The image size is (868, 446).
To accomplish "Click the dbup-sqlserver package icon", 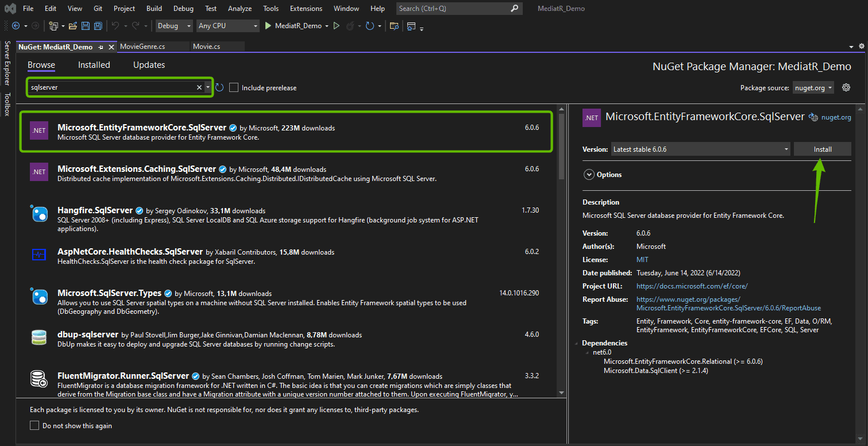I will click(x=39, y=337).
